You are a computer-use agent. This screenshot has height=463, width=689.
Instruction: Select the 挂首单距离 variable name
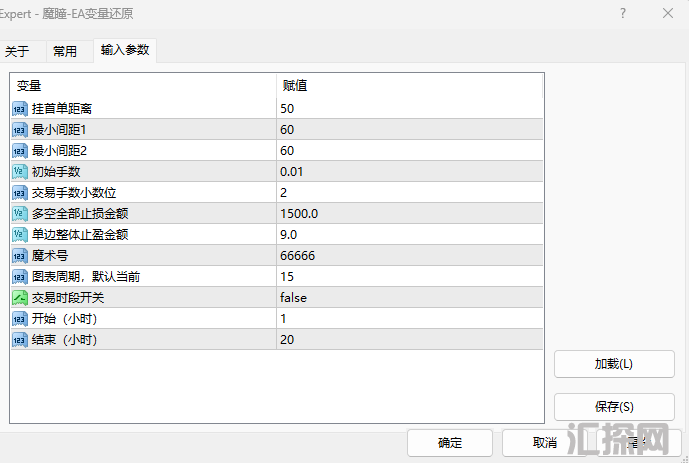coord(62,109)
